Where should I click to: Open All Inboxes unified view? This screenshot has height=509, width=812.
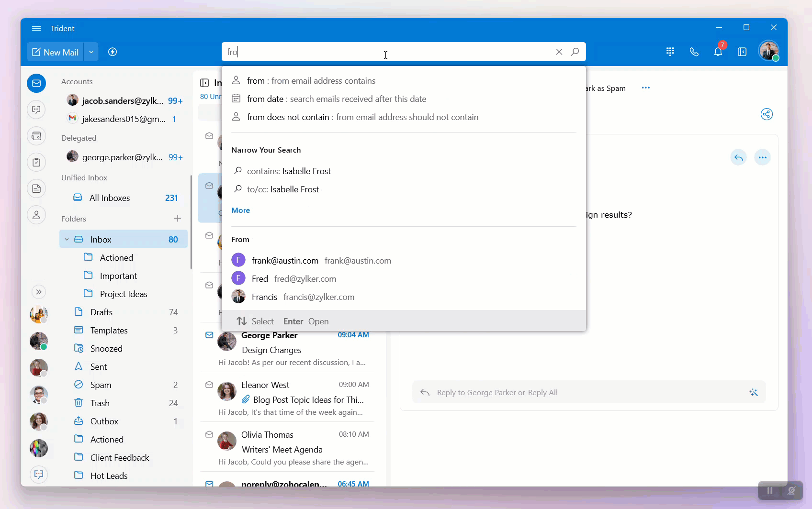(124, 198)
